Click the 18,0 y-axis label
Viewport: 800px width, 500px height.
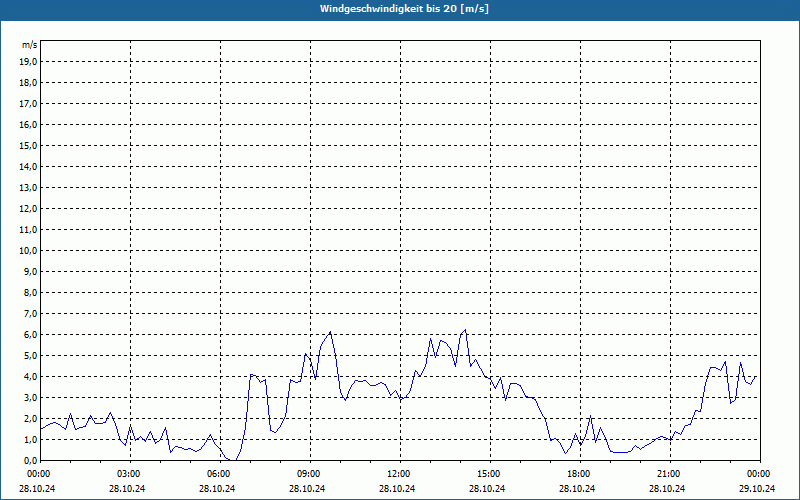point(28,83)
